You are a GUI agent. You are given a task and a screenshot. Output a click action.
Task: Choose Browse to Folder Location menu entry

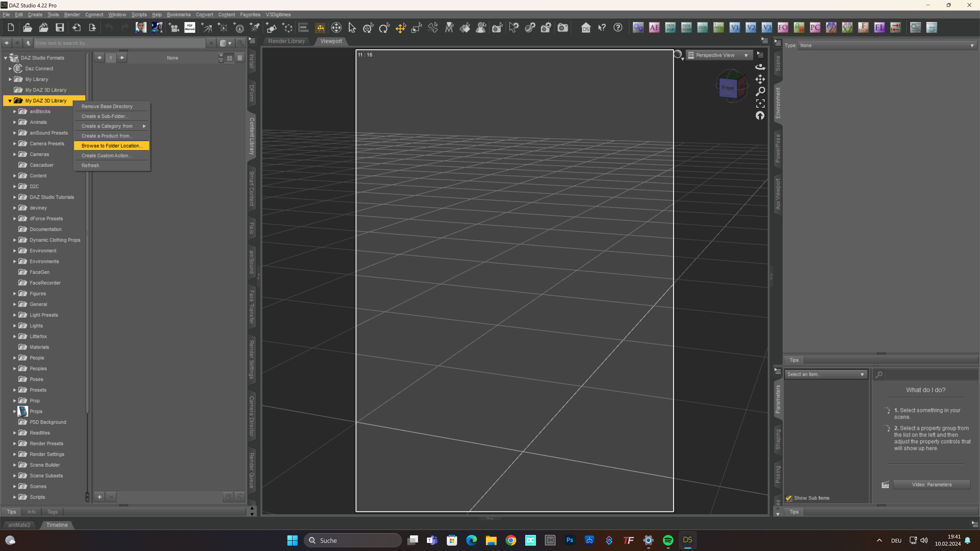click(112, 146)
